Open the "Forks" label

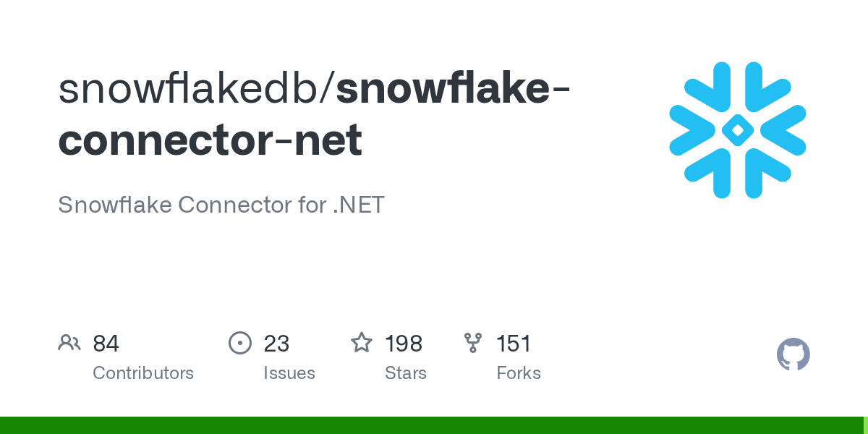pos(519,373)
